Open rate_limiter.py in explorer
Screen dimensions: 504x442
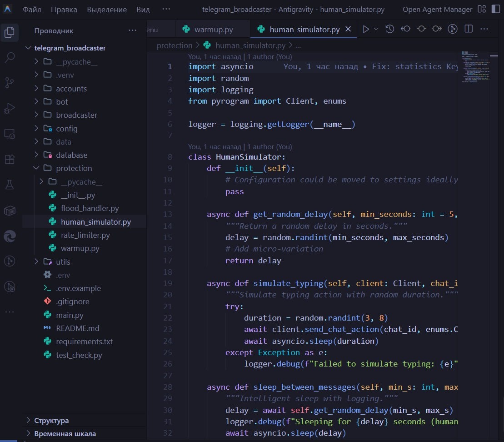(x=85, y=235)
